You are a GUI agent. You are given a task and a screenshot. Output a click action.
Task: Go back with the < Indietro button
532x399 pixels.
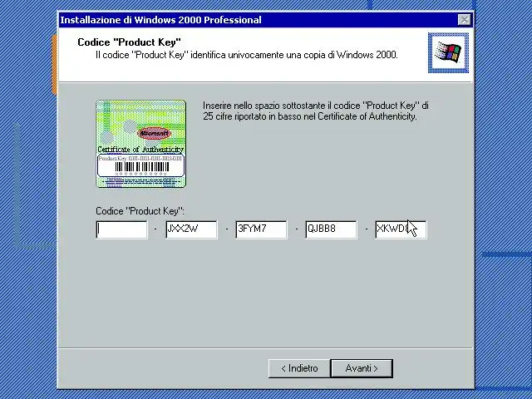pyautogui.click(x=299, y=368)
